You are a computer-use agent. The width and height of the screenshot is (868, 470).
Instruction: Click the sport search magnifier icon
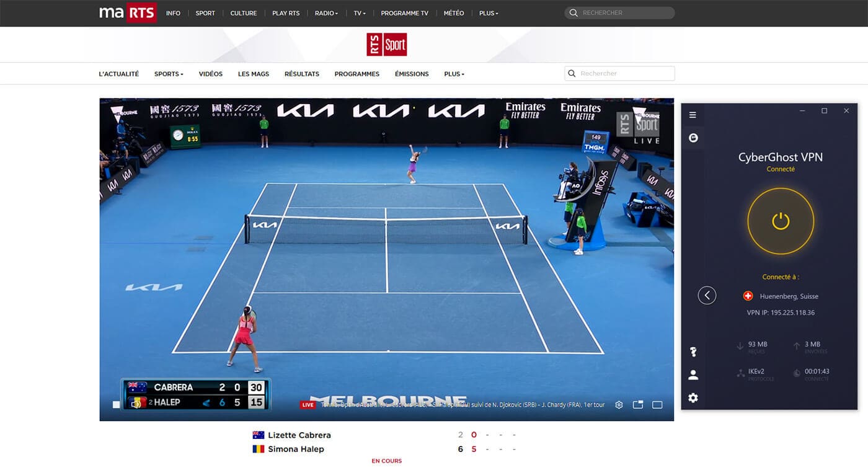coord(572,73)
